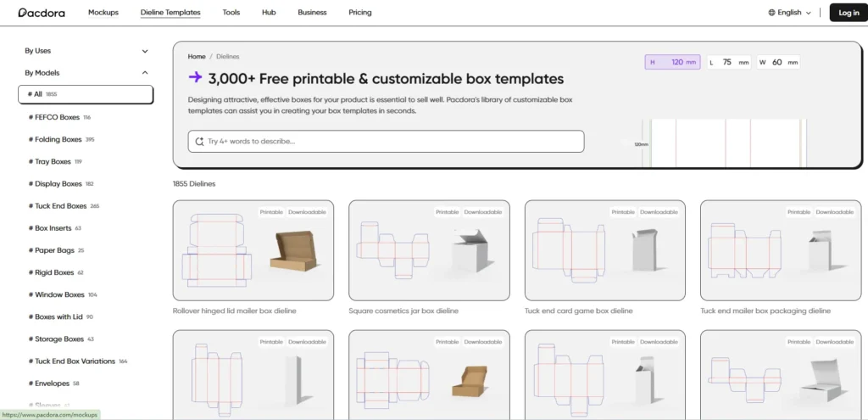868x420 pixels.
Task: Click the 'Tuck end card game box dieline' title
Action: [x=578, y=311]
